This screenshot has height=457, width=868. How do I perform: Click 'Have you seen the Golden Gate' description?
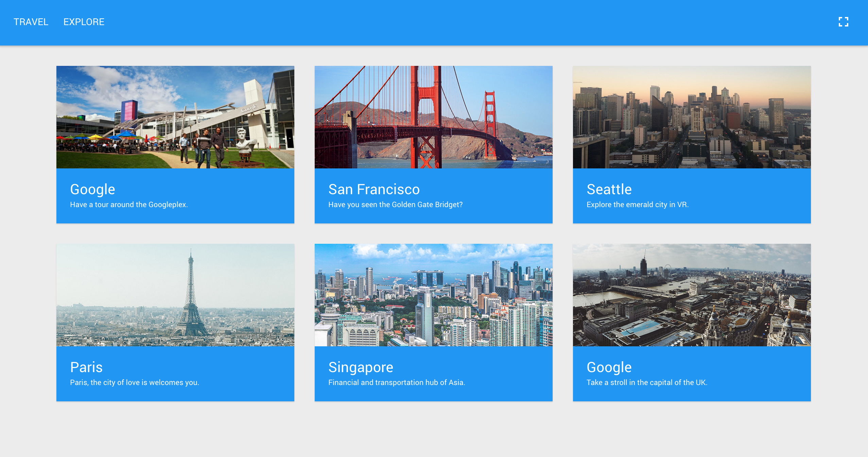click(x=395, y=205)
